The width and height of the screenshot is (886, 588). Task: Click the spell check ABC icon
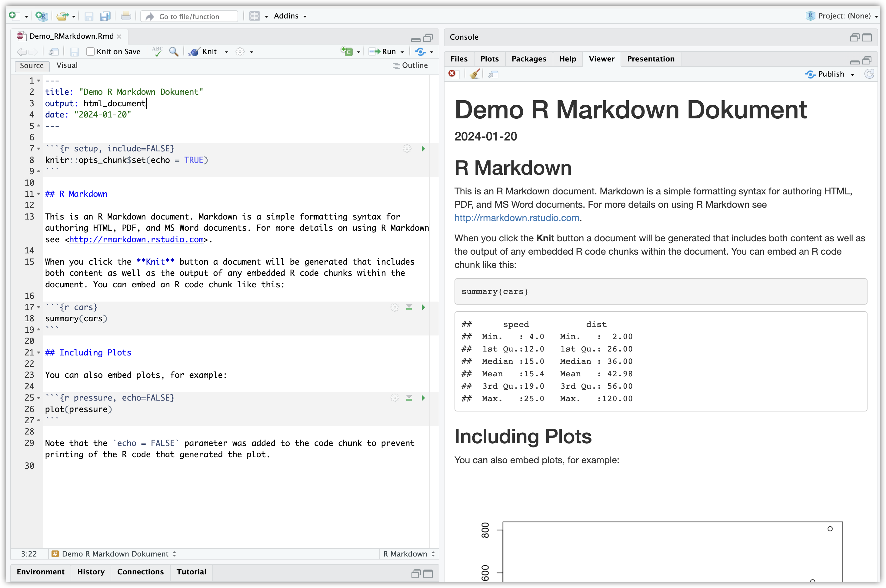[157, 51]
